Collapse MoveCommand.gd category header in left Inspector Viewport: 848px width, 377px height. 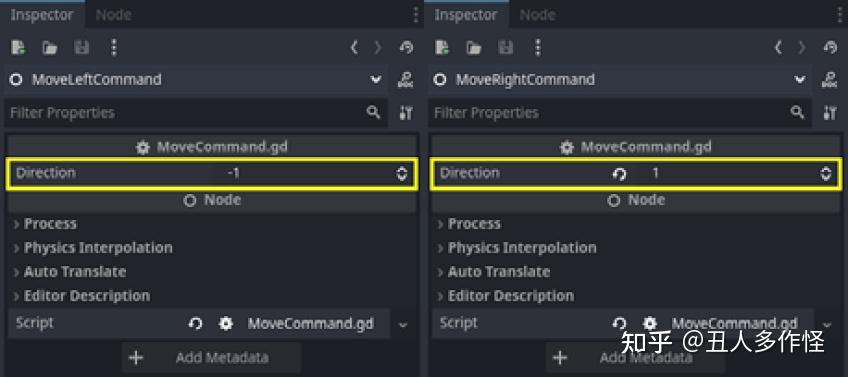click(211, 147)
